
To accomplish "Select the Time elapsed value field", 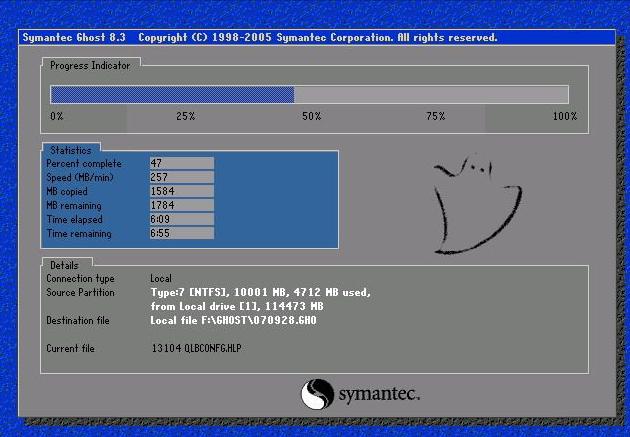I will [181, 219].
